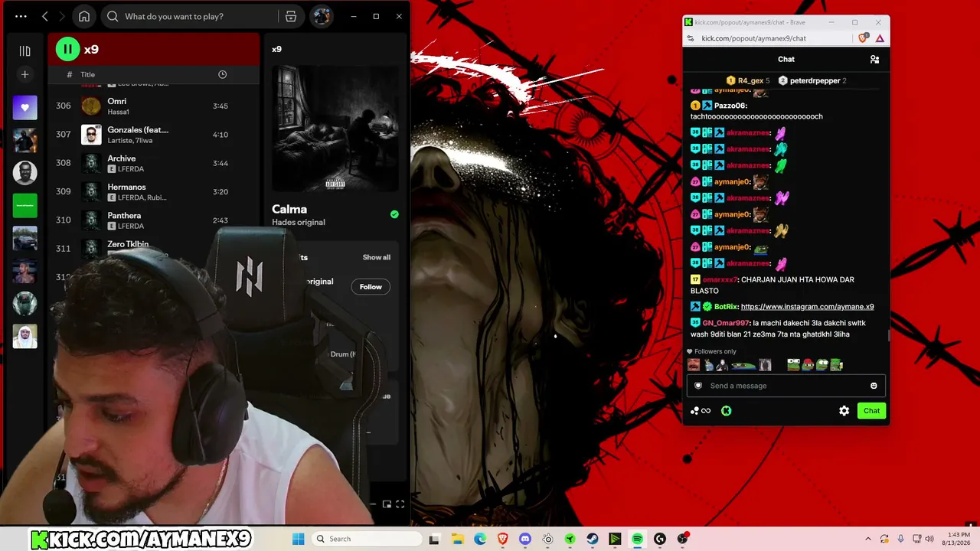Select top gifter peterdrpepper

(812, 80)
